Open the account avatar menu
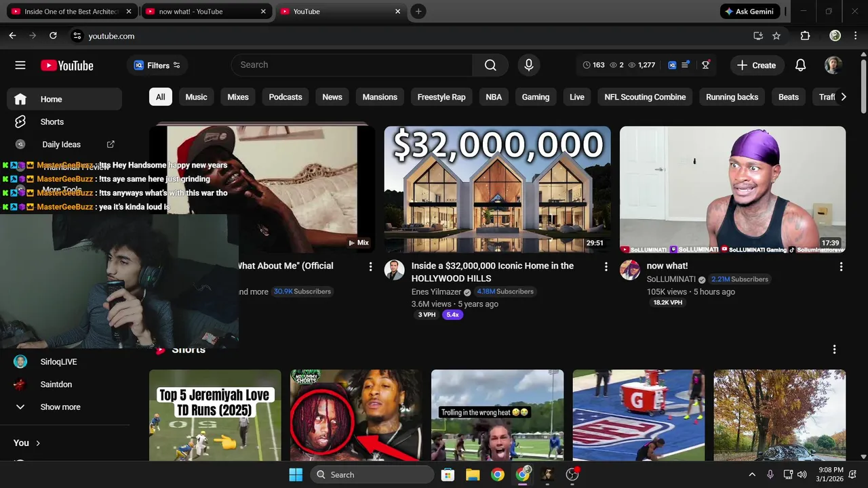This screenshot has height=488, width=868. 833,65
